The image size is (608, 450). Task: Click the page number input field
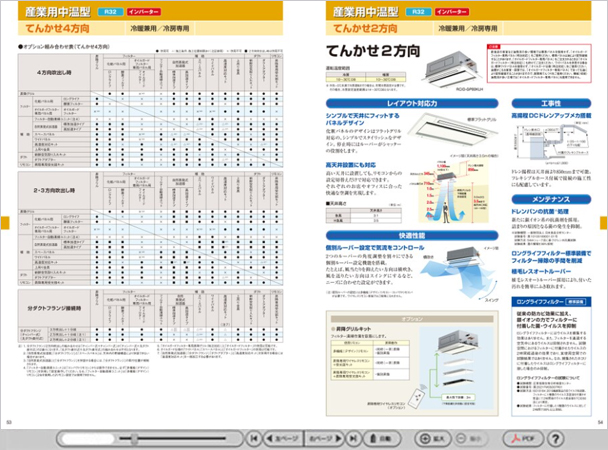coord(88,439)
